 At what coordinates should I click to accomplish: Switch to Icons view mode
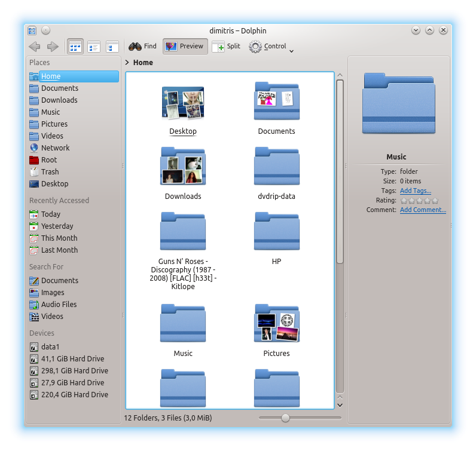75,47
